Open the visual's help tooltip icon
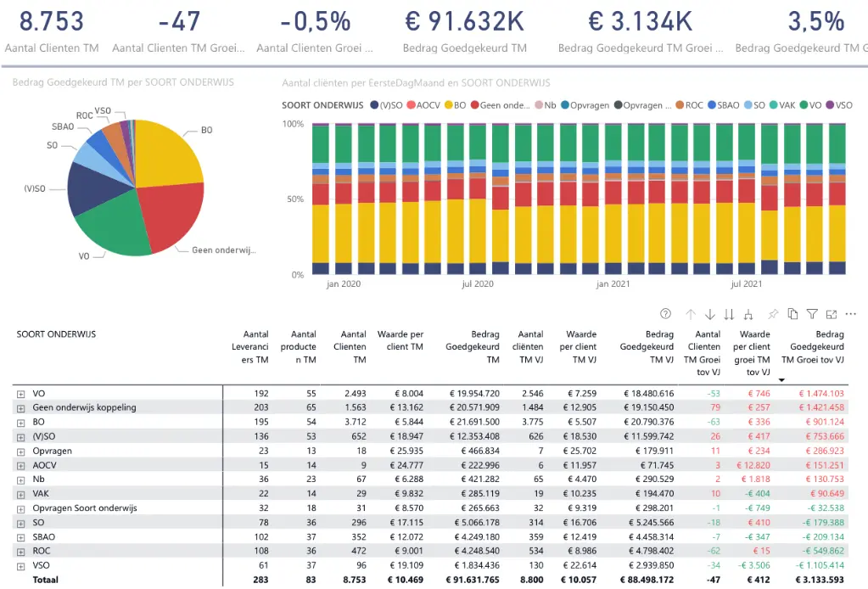The image size is (868, 589). 665,314
